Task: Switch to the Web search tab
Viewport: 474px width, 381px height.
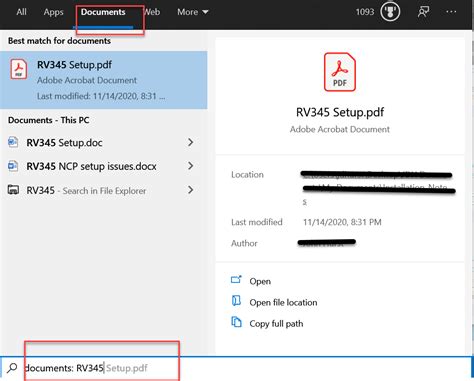Action: coord(152,12)
